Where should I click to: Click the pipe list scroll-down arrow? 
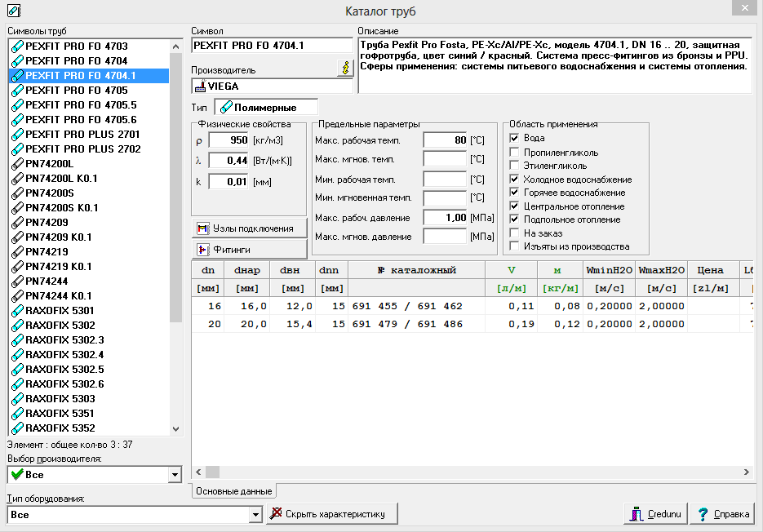[x=175, y=429]
